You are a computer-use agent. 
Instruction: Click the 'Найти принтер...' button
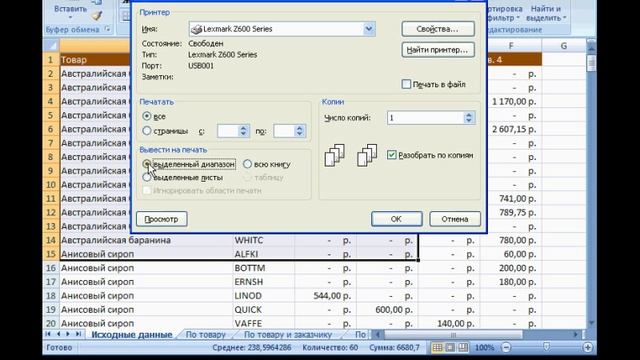(x=438, y=50)
